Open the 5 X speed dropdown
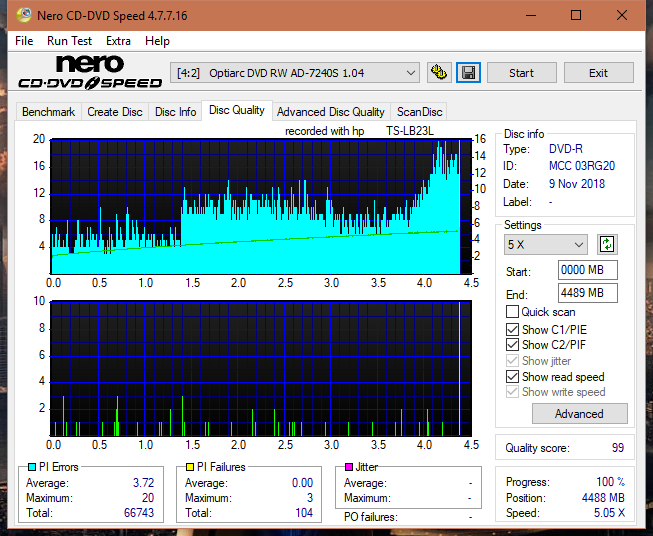Viewport: 653px width, 536px height. coord(546,244)
